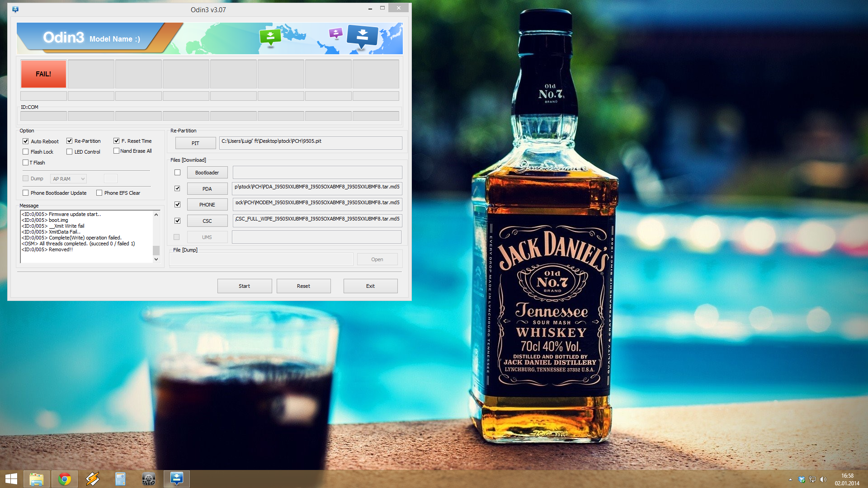Click the purple download marker in banner
The height and width of the screenshot is (488, 868).
(x=335, y=33)
